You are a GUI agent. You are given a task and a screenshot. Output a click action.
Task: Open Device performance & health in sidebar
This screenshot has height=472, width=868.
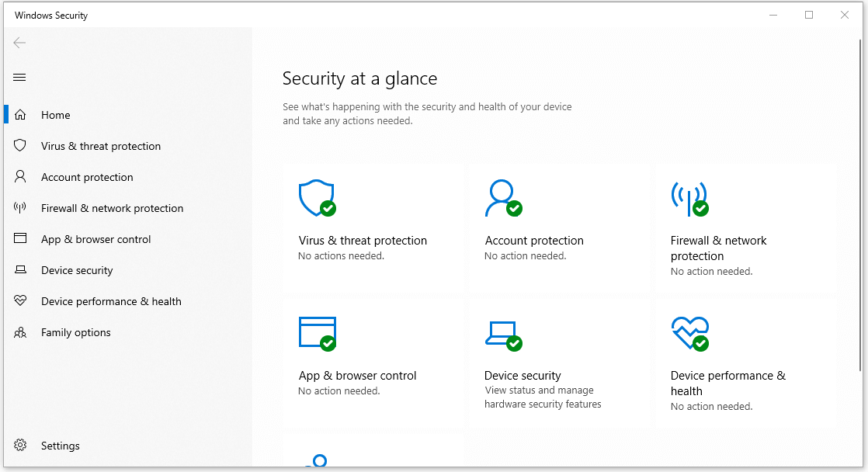[x=111, y=301]
